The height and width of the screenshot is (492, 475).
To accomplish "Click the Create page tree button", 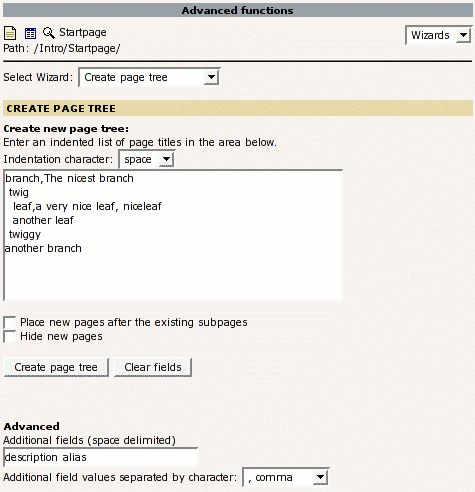I will tap(56, 367).
